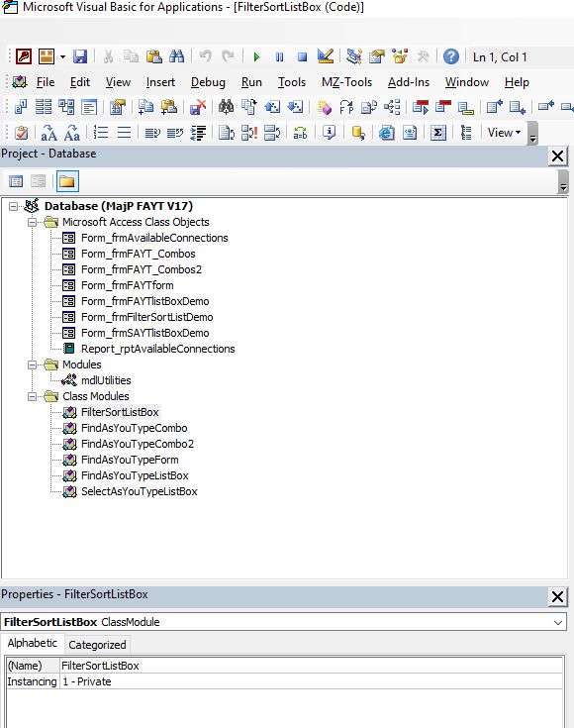This screenshot has height=728, width=574.
Task: Click View Code icon in Project pane
Action: [x=16, y=181]
